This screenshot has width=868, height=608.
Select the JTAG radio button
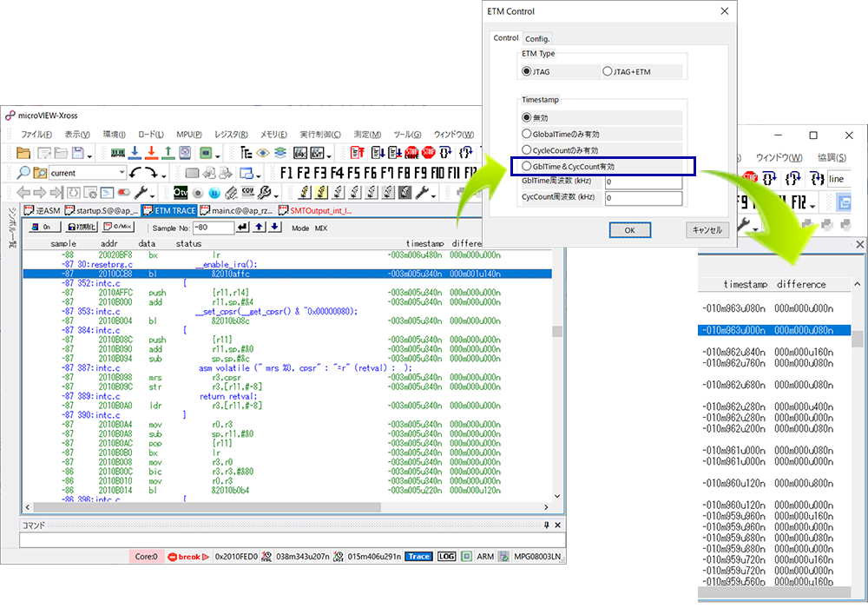click(527, 71)
